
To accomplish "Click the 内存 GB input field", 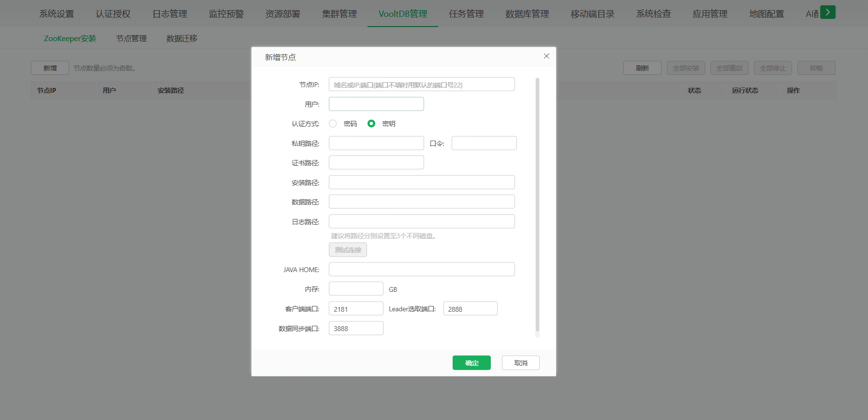I will pos(356,289).
